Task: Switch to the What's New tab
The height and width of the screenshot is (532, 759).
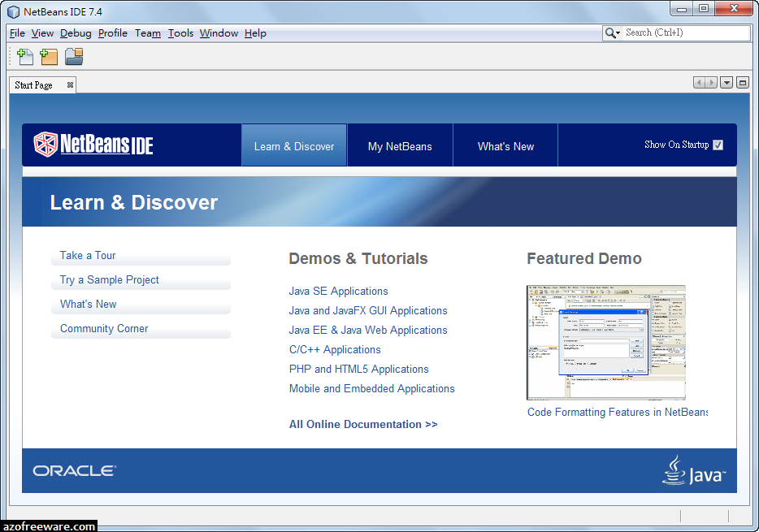Action: pos(505,147)
